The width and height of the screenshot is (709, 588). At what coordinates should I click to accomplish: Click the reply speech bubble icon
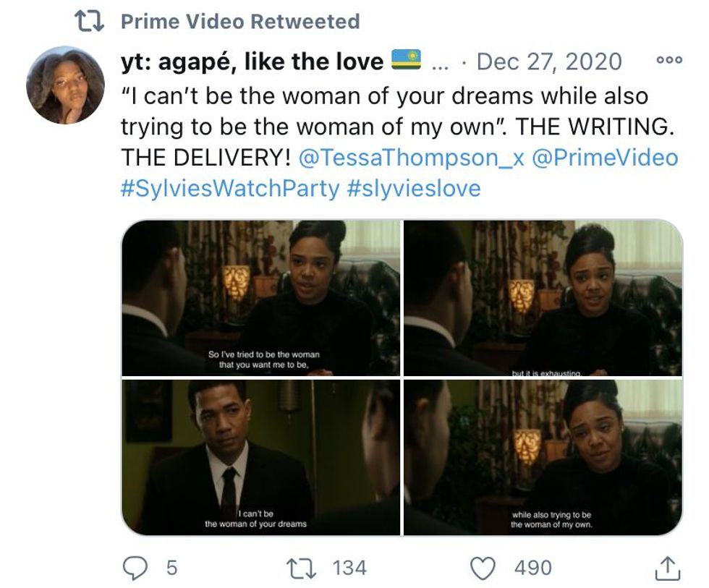pyautogui.click(x=135, y=568)
